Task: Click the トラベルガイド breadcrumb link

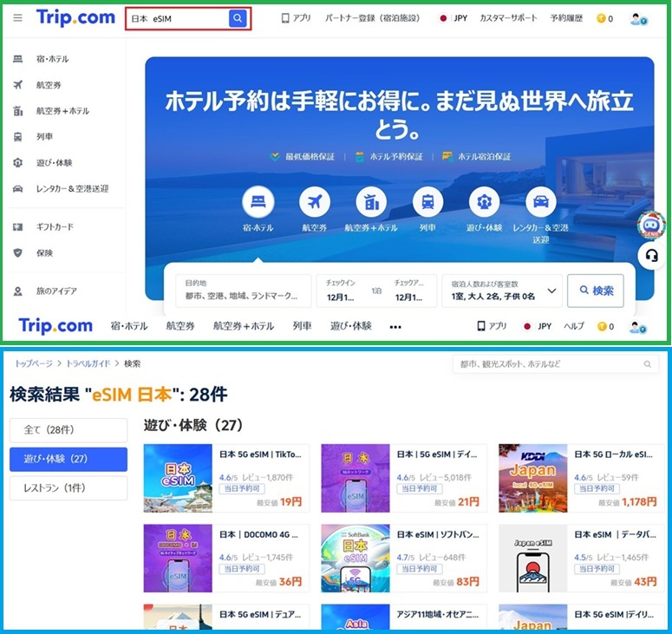Action: click(x=89, y=363)
